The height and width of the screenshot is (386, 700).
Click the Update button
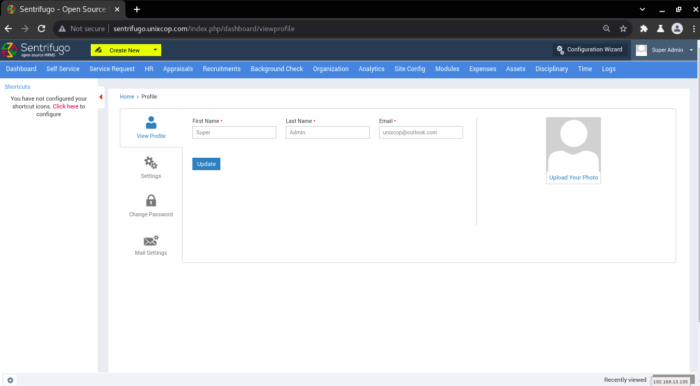[x=206, y=164]
